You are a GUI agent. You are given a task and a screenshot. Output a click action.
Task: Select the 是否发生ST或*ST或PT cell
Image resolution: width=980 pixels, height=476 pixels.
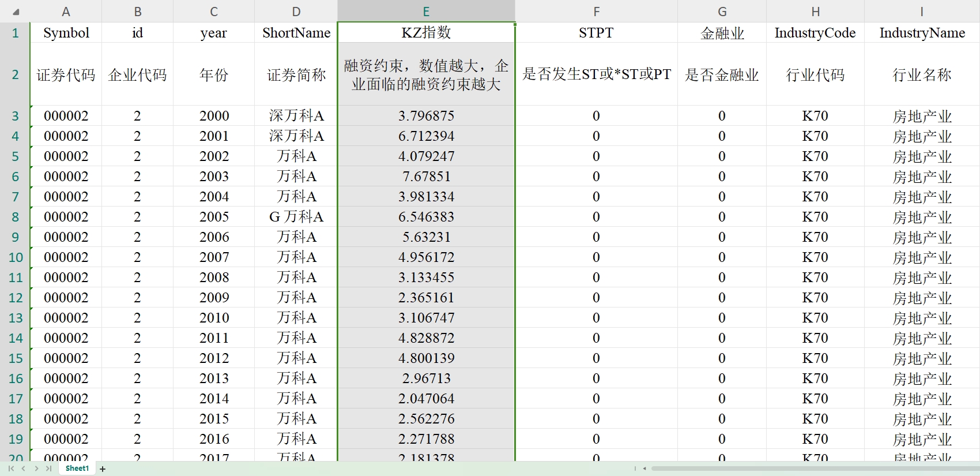coord(596,74)
